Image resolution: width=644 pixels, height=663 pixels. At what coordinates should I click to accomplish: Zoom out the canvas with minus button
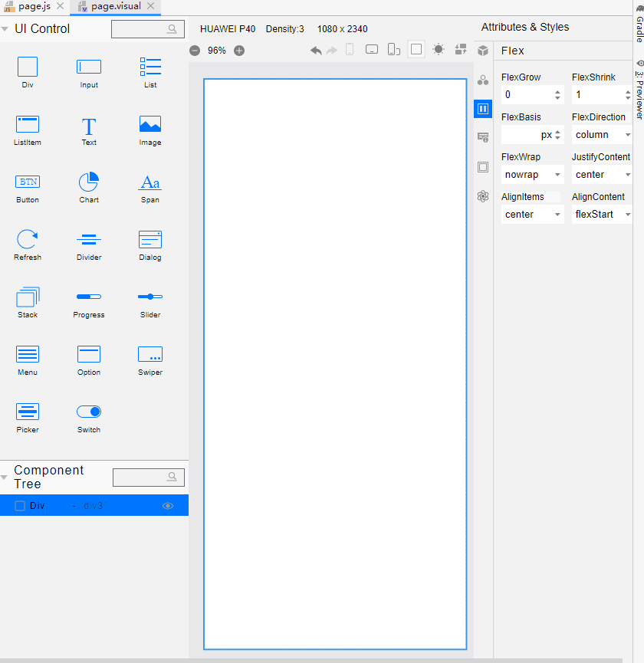pyautogui.click(x=195, y=51)
